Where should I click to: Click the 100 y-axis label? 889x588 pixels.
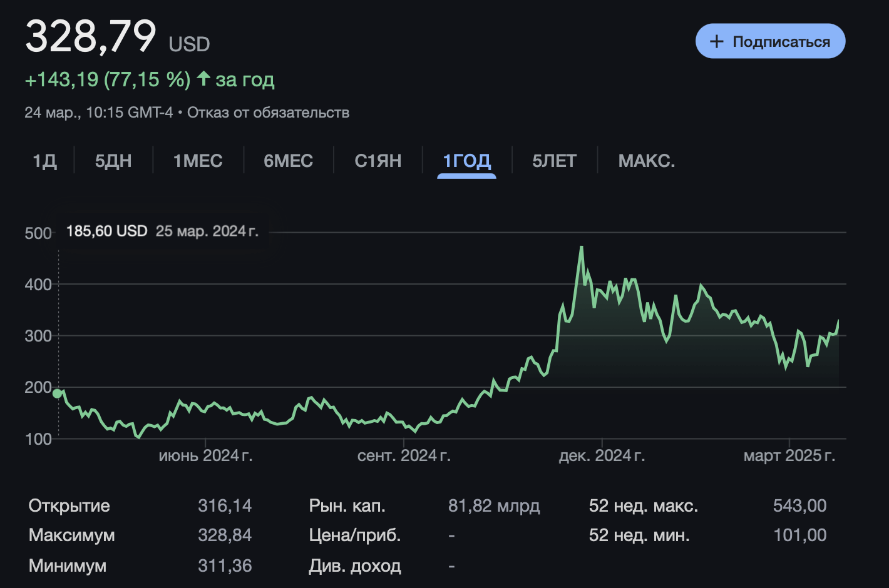point(38,439)
